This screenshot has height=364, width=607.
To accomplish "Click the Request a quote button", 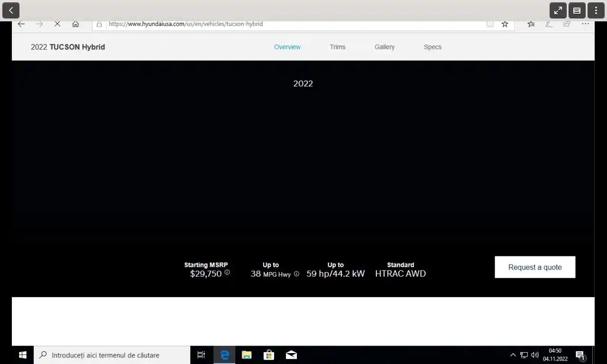I will pos(535,267).
